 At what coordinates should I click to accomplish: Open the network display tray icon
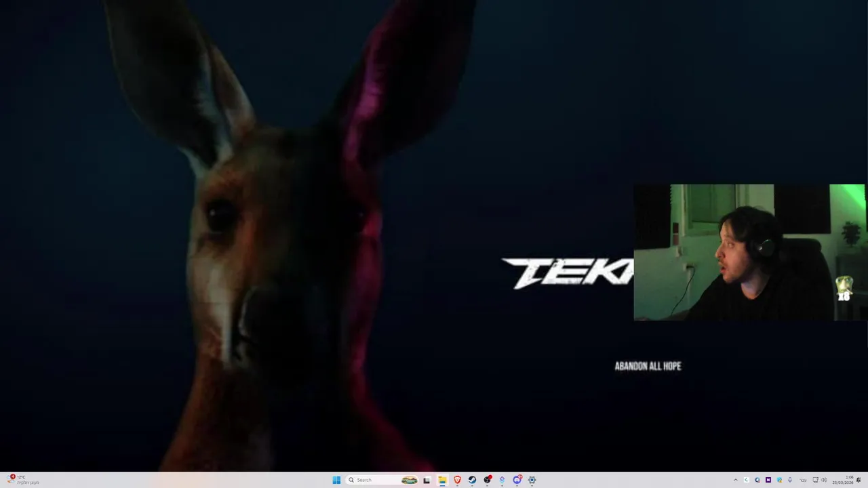816,480
